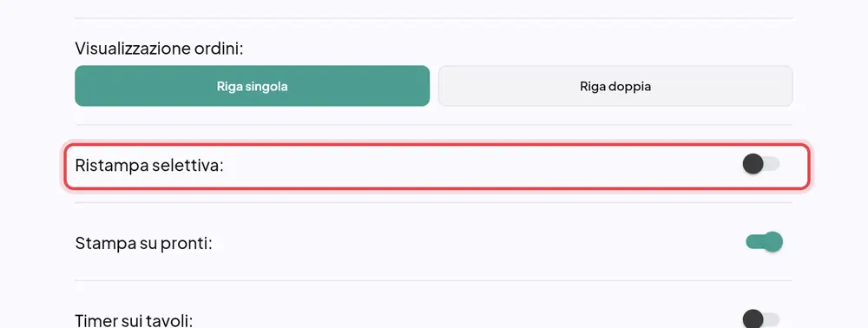Click the grey Riga doppia button text
Screen dimensions: 868x328
(x=615, y=87)
